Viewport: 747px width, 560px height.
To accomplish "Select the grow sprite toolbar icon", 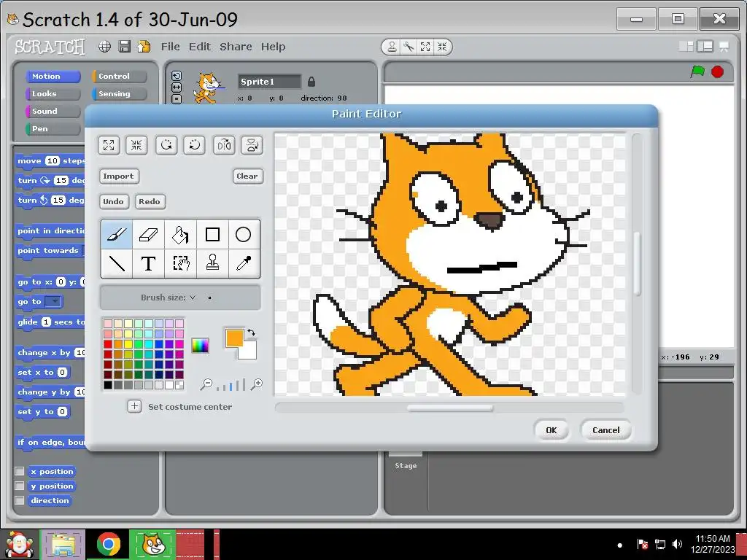I will (x=425, y=47).
